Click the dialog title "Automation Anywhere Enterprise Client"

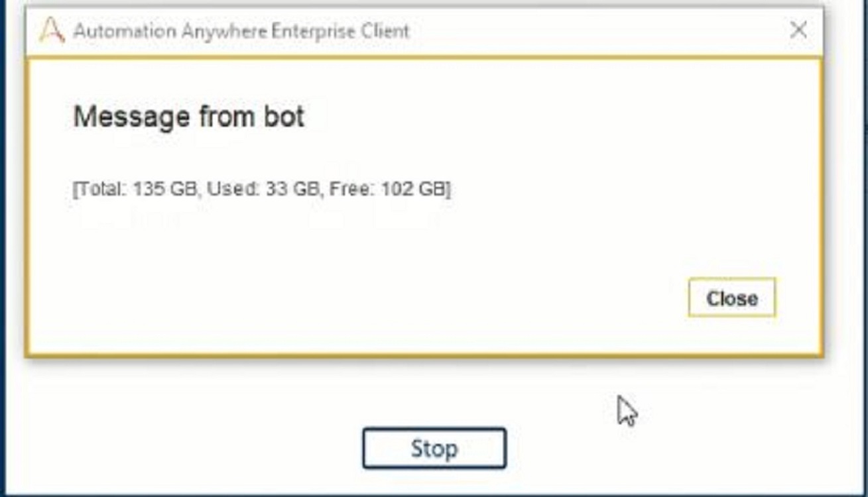[x=241, y=31]
